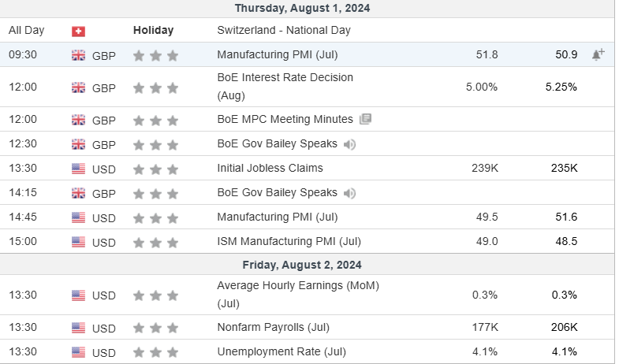This screenshot has width=619, height=364.
Task: Click the Switzerland flag icon
Action: pyautogui.click(x=78, y=31)
